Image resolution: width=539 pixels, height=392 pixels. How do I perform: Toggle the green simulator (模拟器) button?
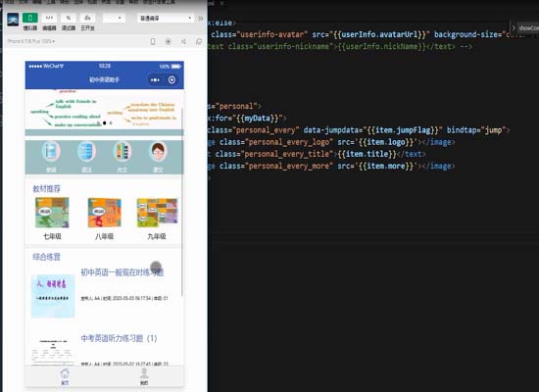pos(30,18)
